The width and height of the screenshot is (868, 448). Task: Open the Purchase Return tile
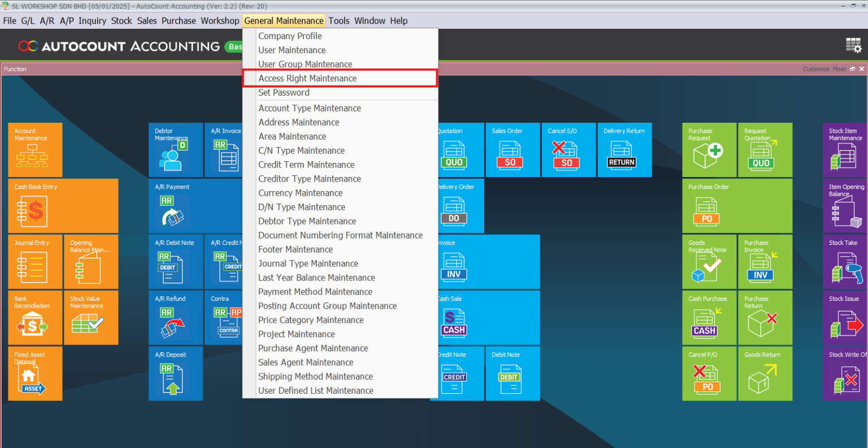(x=765, y=318)
